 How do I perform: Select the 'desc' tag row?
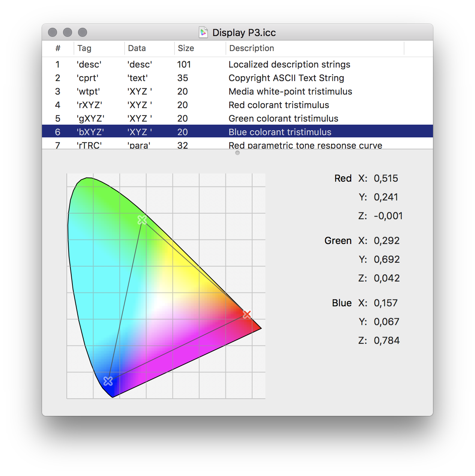(237, 65)
